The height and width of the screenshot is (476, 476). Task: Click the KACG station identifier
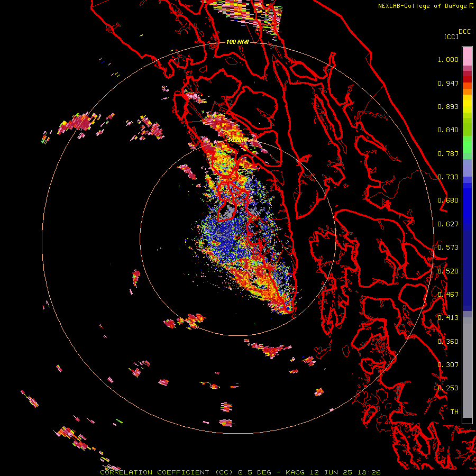coord(295,472)
